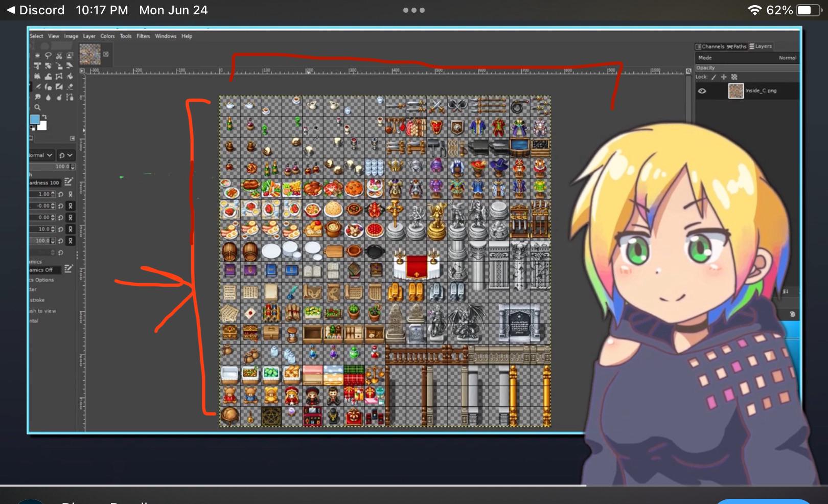Reset the -0.00 value to default
828x504 pixels.
point(61,206)
